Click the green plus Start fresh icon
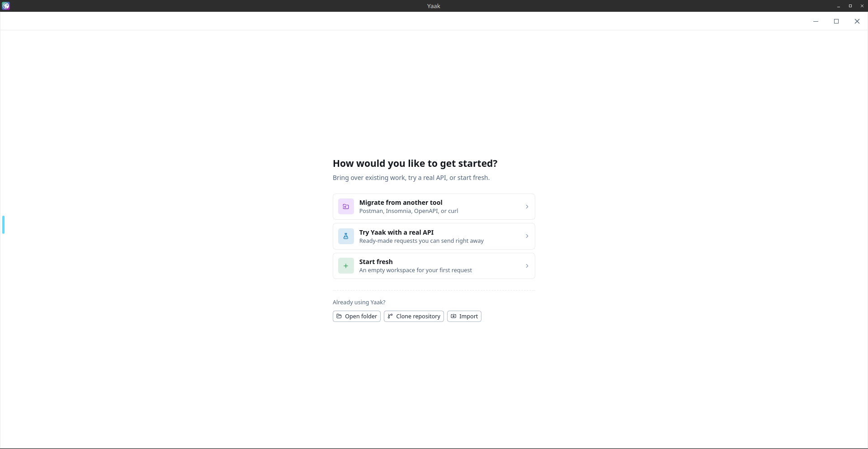 (x=346, y=266)
